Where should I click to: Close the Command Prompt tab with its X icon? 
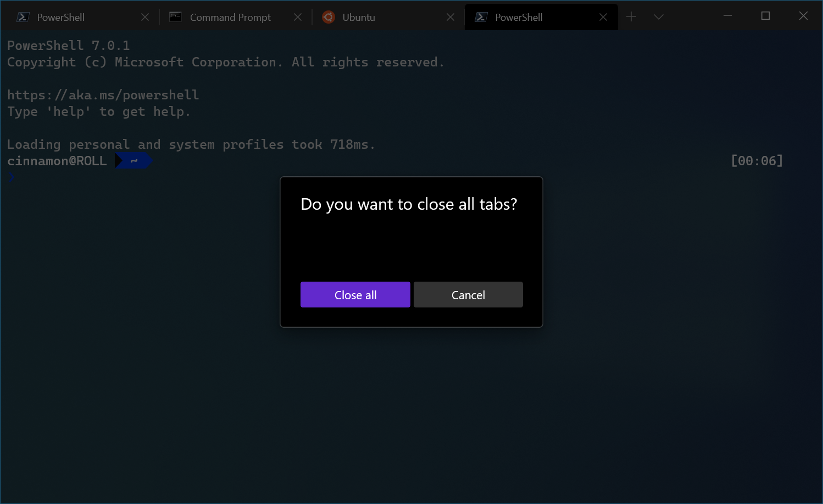pyautogui.click(x=297, y=16)
